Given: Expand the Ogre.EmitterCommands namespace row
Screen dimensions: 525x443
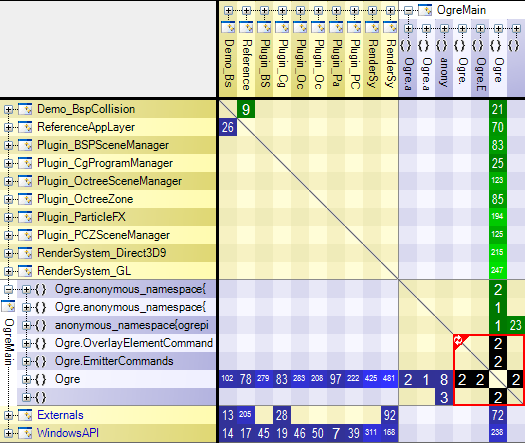Looking at the screenshot, I should 26,361.
